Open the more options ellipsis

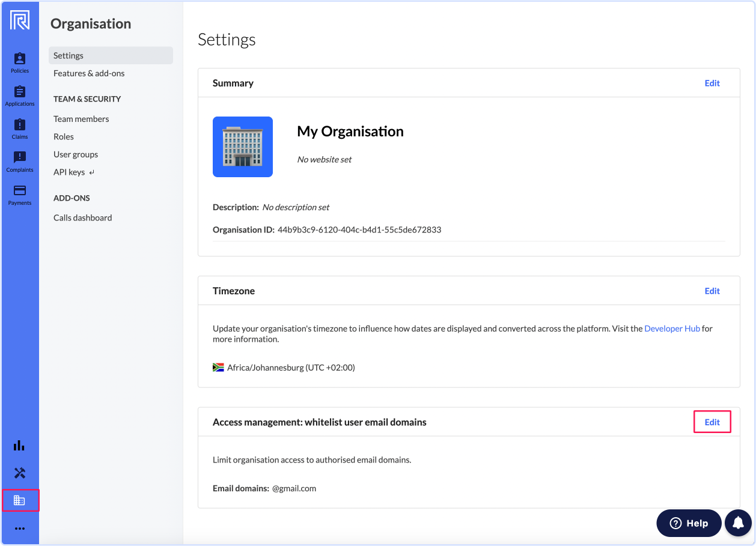coord(20,529)
